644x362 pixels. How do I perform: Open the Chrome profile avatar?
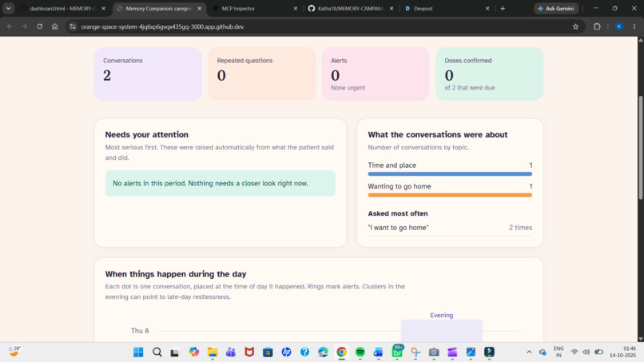pos(619,26)
